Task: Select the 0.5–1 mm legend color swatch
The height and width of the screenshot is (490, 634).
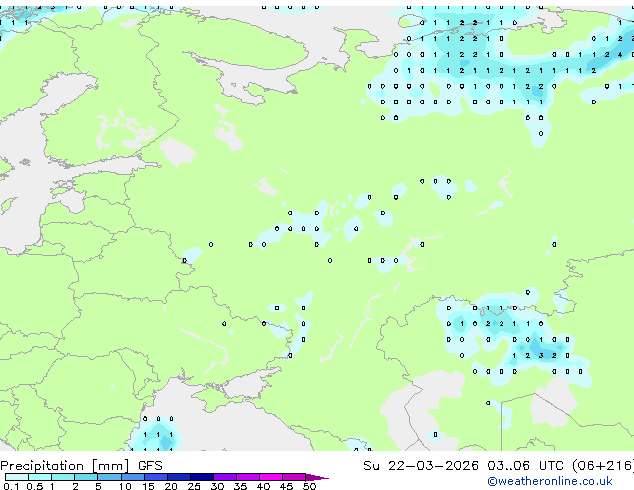Action: (x=40, y=477)
